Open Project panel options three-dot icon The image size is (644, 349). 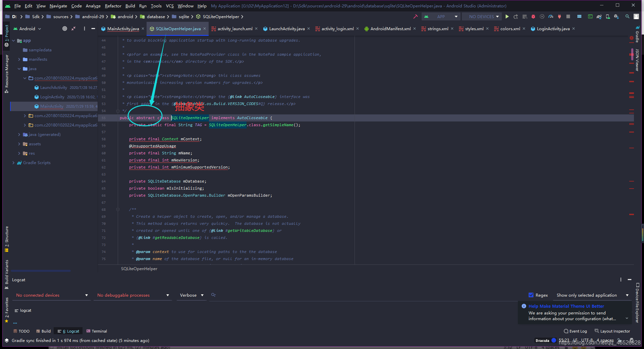pyautogui.click(x=85, y=29)
